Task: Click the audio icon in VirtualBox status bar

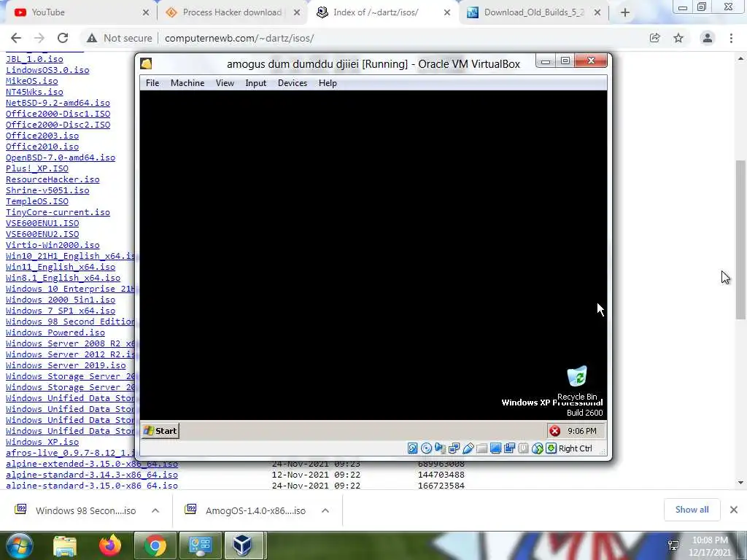Action: pos(440,448)
